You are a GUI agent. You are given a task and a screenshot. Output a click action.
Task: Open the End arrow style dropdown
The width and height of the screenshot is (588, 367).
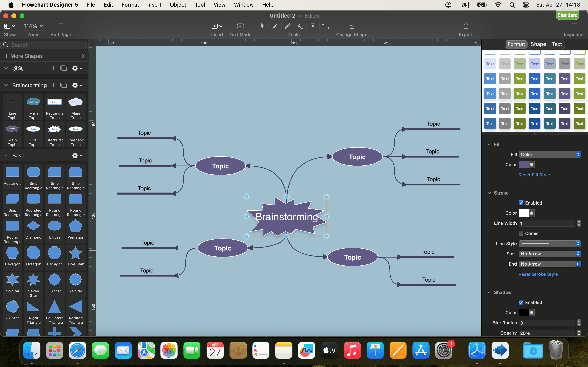pos(550,264)
